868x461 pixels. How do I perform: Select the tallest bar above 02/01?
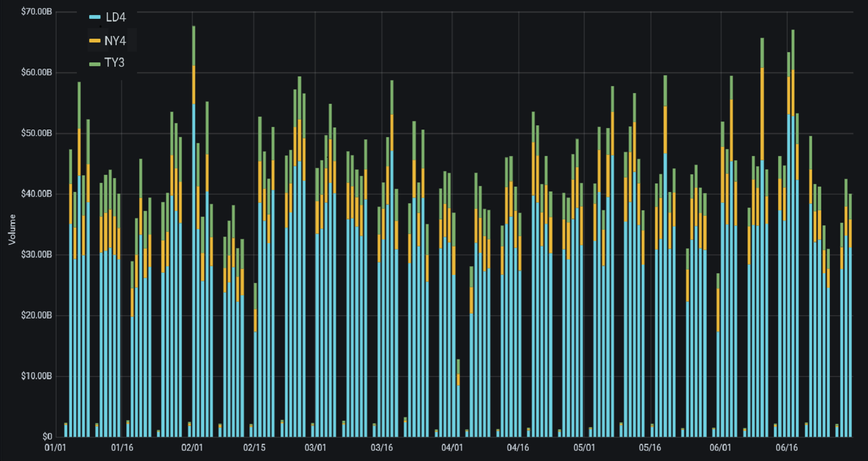click(x=193, y=231)
